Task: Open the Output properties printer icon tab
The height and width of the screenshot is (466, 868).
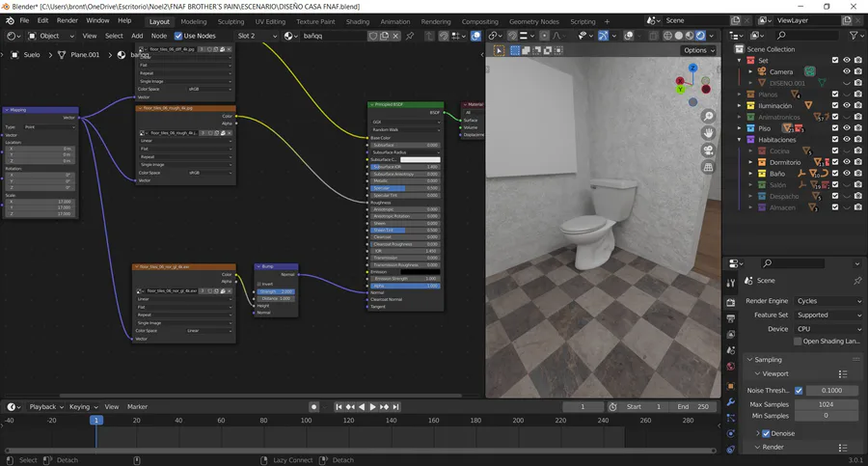Action: click(730, 318)
